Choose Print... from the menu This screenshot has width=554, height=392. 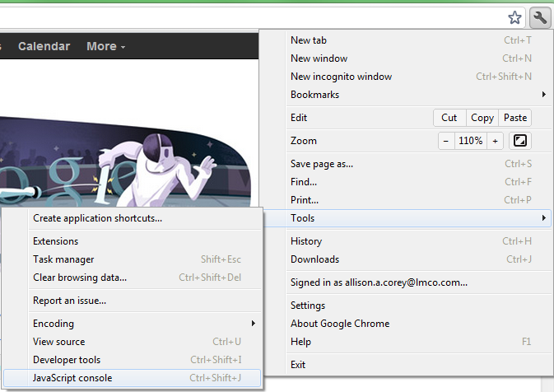(x=418, y=200)
